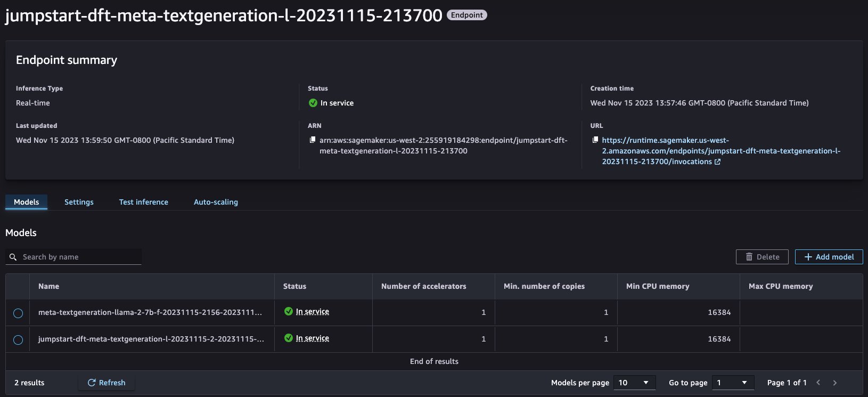
Task: Select the meta-textgeneration-llama-2-7b-f model radio button
Action: point(18,313)
